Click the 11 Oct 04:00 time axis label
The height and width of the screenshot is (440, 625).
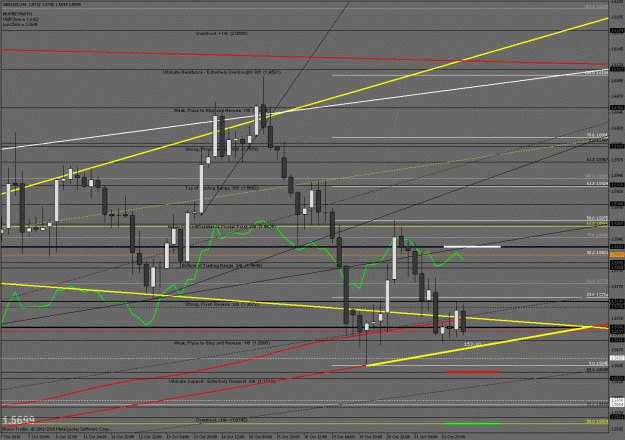(x=96, y=437)
